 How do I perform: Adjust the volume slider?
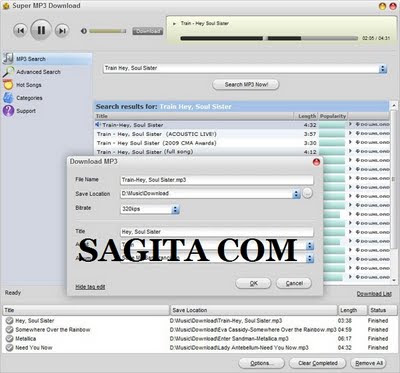[x=108, y=31]
